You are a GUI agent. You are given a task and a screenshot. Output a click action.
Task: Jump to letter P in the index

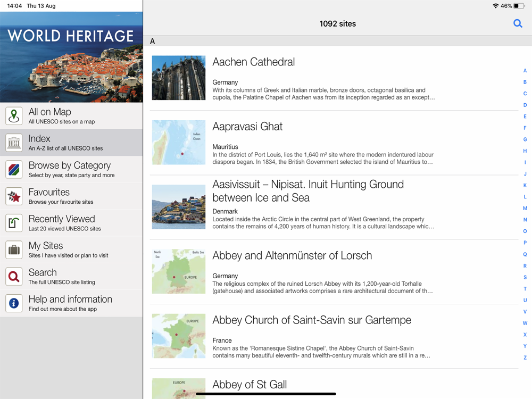(525, 243)
